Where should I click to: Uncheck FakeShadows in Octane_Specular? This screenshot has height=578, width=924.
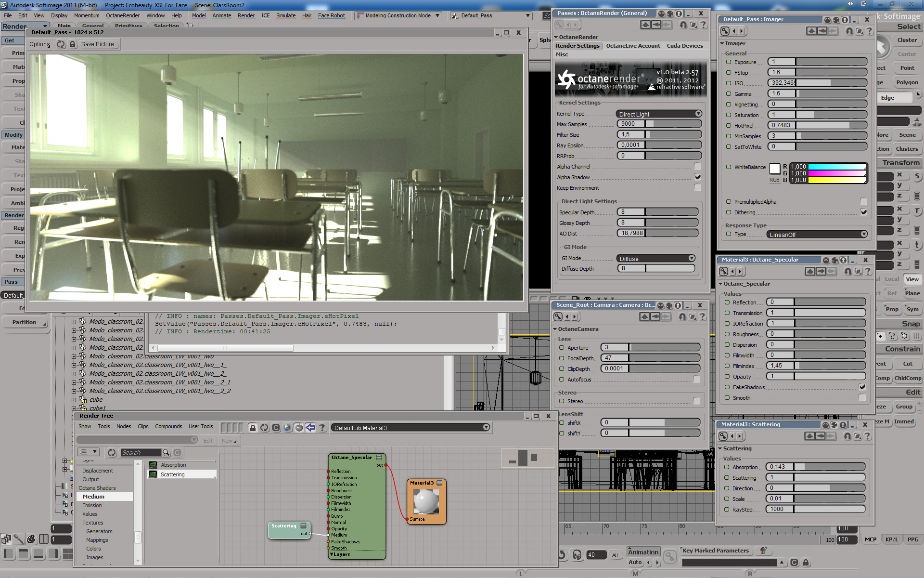tap(862, 387)
